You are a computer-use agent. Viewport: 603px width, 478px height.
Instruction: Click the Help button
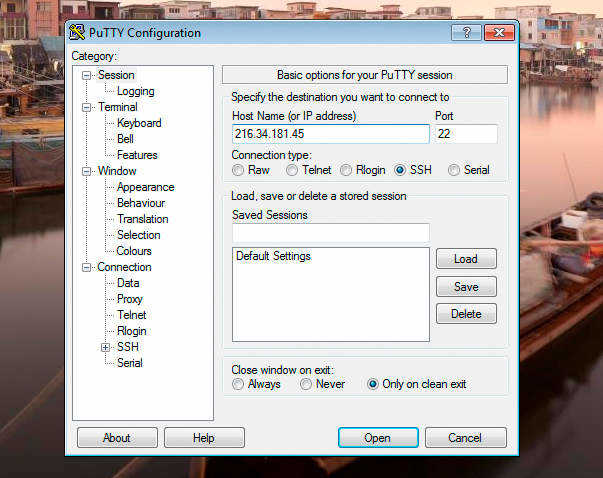tap(204, 438)
